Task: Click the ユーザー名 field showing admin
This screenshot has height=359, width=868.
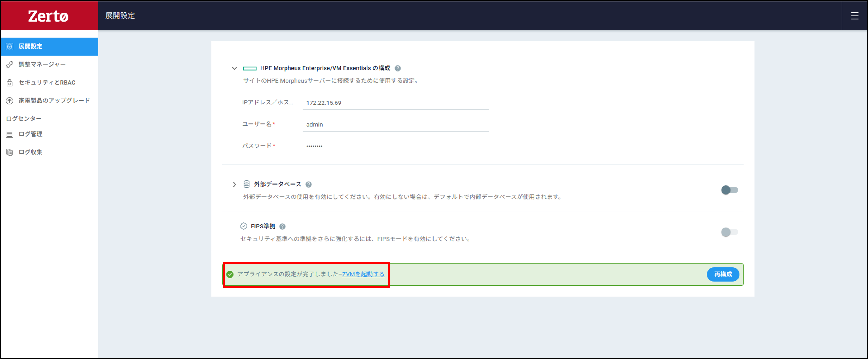Action: (396, 125)
